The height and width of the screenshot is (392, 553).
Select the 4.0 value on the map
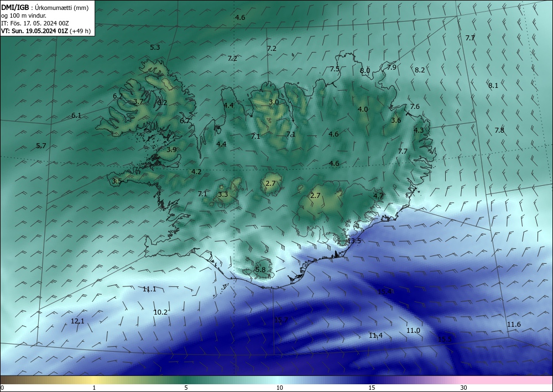[363, 109]
